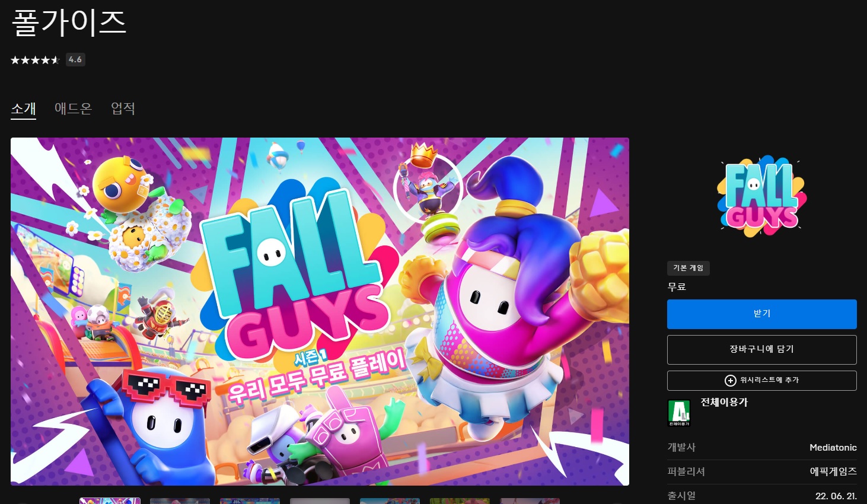867x504 pixels.
Task: Click the five-star rating icons
Action: point(36,60)
